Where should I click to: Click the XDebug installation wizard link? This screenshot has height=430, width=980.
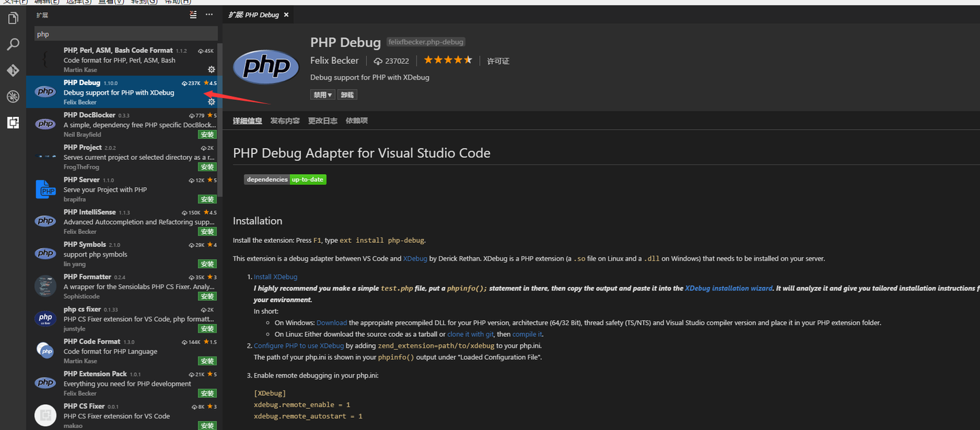click(728, 288)
